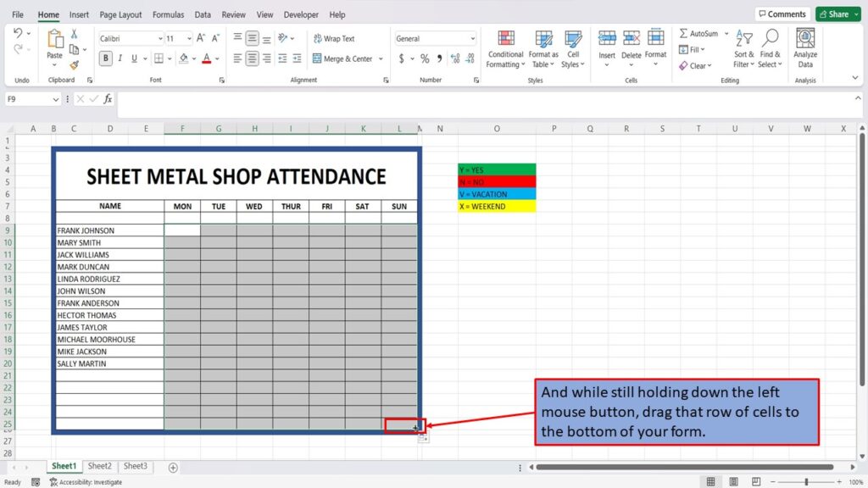Open Conditional Formatting in Styles group
The height and width of the screenshot is (488, 868).
505,50
